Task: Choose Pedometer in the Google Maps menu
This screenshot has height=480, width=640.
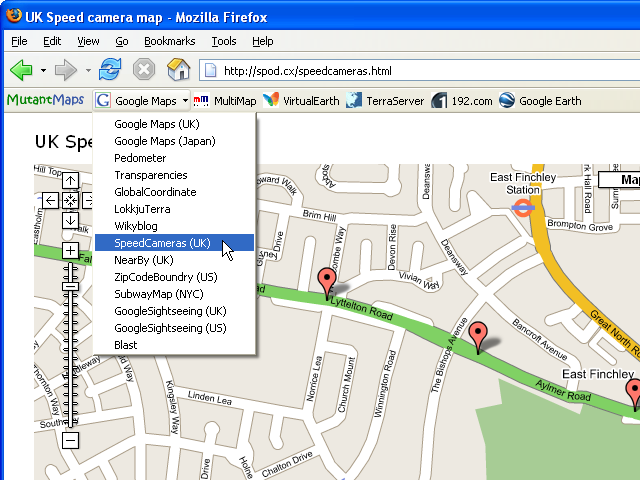Action: [x=140, y=158]
